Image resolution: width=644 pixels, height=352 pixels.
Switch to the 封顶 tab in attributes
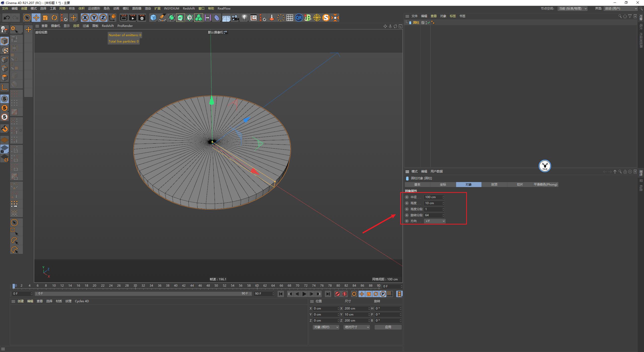point(494,184)
